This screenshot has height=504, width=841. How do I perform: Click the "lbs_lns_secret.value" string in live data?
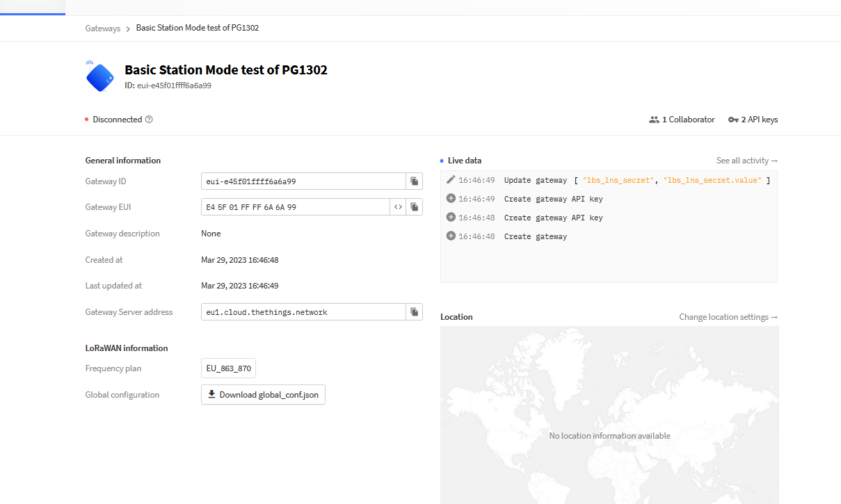(x=713, y=180)
